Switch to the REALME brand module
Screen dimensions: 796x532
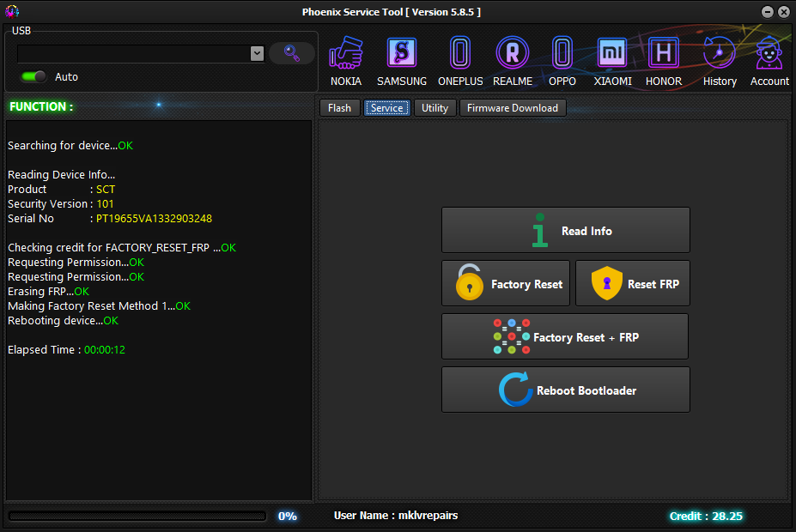[513, 52]
